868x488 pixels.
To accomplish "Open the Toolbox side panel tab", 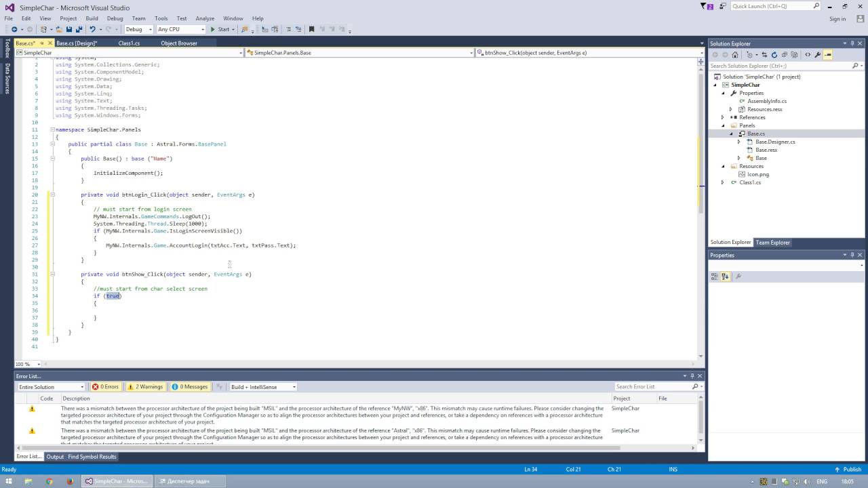I will pos(7,48).
